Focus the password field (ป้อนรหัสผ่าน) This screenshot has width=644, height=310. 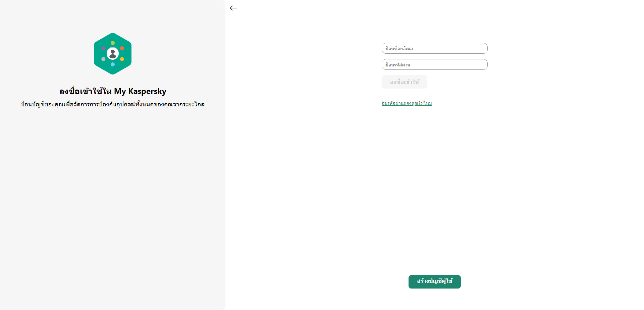(434, 64)
